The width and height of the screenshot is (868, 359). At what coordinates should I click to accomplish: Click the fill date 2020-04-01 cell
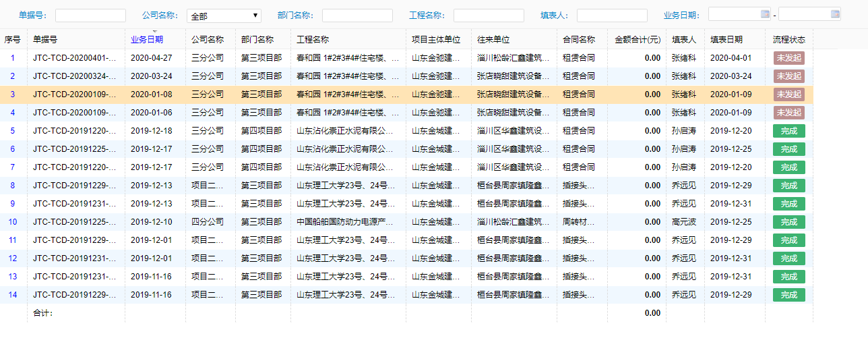[731, 58]
